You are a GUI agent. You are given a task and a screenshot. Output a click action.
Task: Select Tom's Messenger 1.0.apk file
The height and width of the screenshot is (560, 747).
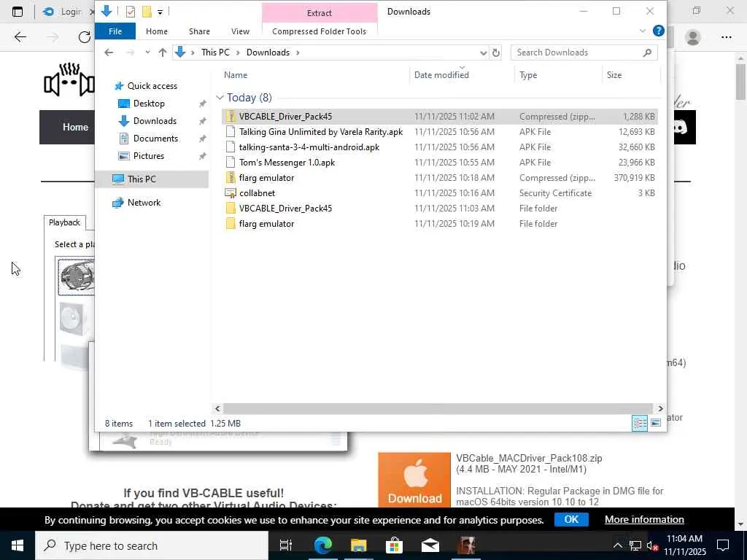(439, 163)
